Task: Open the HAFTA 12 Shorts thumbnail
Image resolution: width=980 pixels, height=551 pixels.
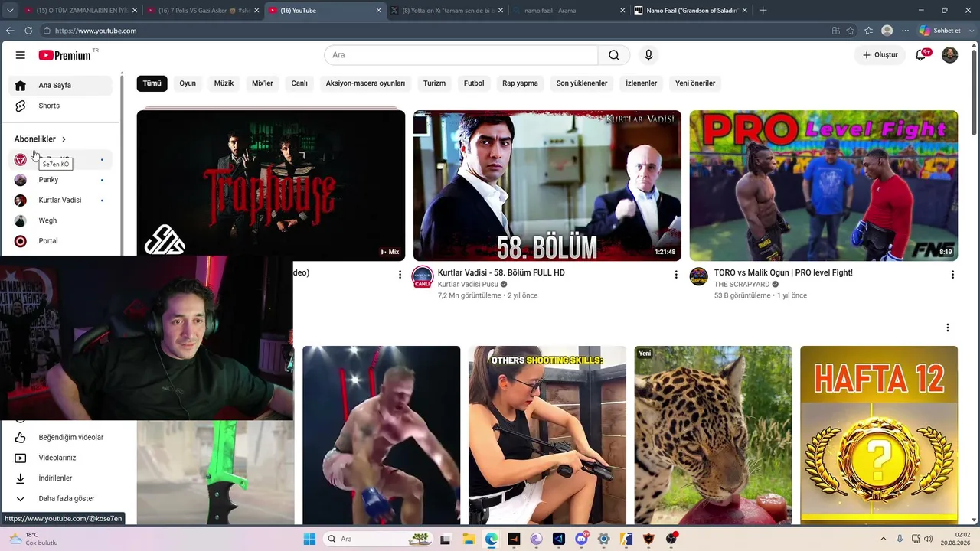Action: (x=879, y=435)
